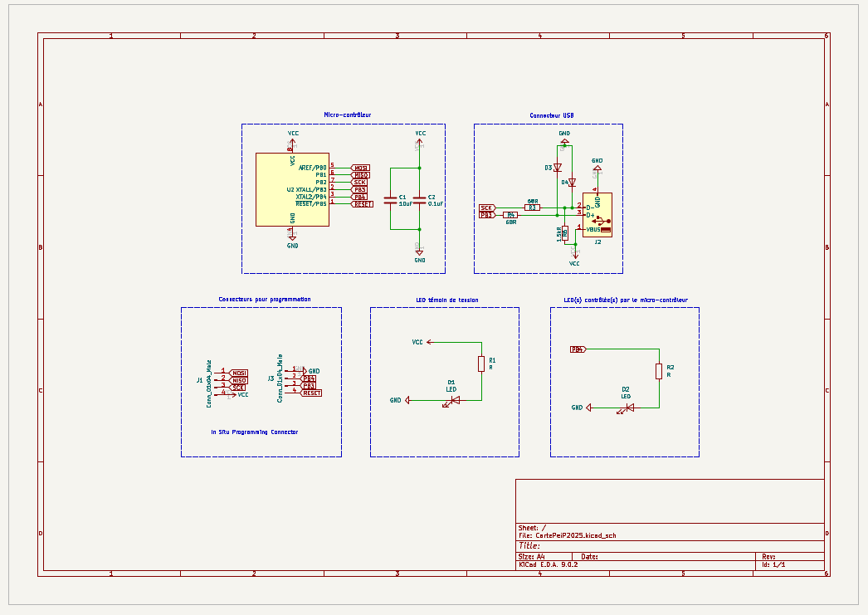Click diode D4 near the USB connector

[x=572, y=182]
